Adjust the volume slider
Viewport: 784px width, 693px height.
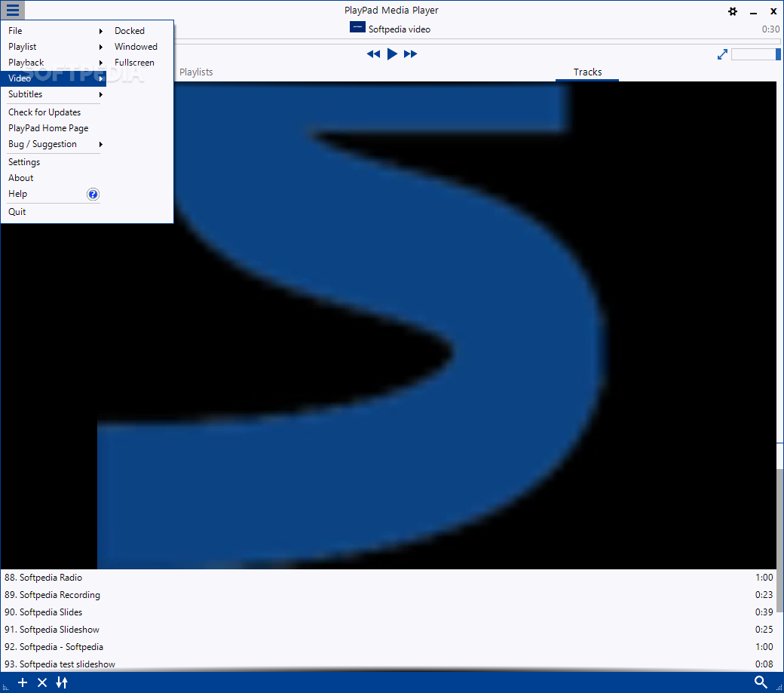click(x=755, y=54)
